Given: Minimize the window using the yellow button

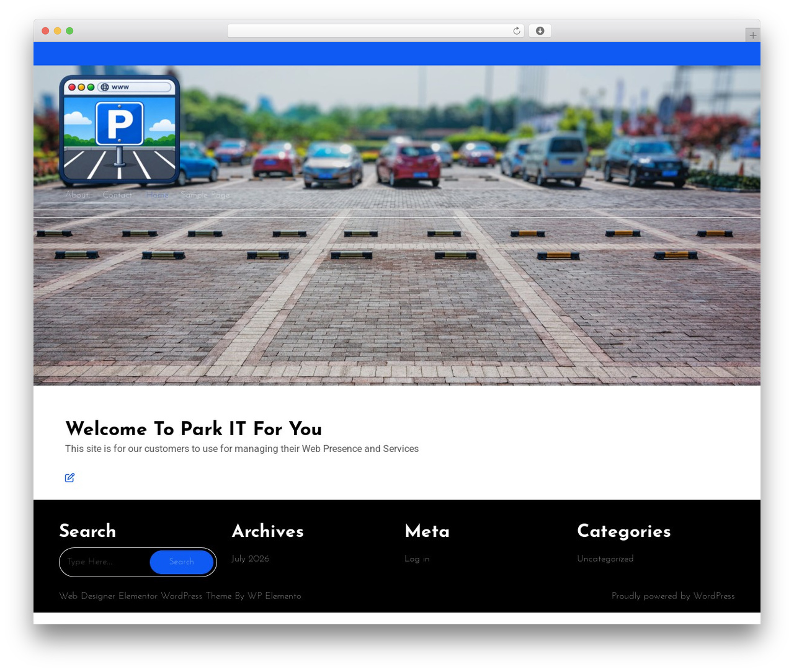Looking at the screenshot, I should click(57, 31).
